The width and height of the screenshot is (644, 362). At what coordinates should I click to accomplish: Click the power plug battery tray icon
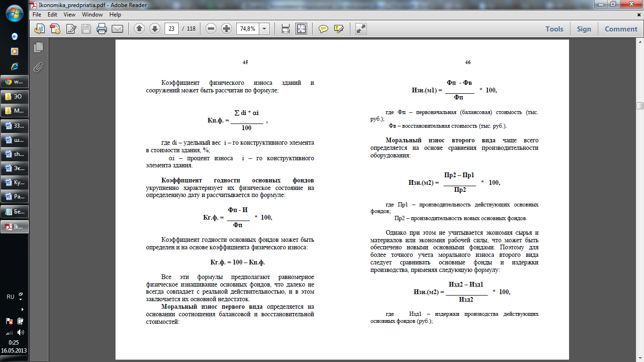tap(20, 321)
